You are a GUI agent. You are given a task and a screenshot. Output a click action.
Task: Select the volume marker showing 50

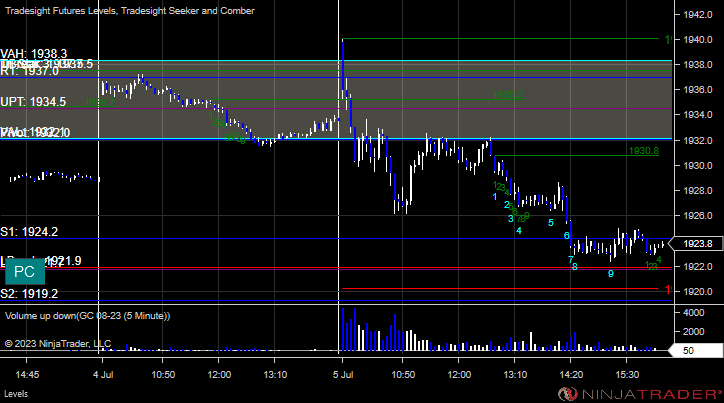pos(696,350)
